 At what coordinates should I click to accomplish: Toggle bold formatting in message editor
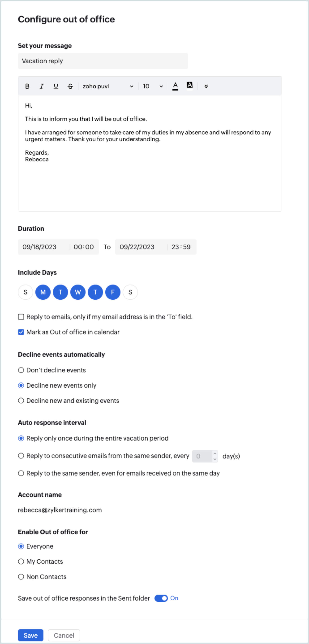pyautogui.click(x=27, y=86)
